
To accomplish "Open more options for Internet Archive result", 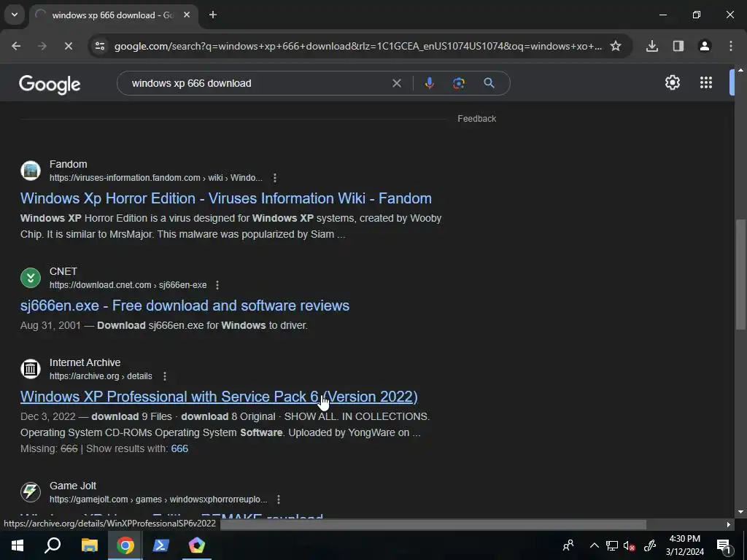I will coord(165,376).
